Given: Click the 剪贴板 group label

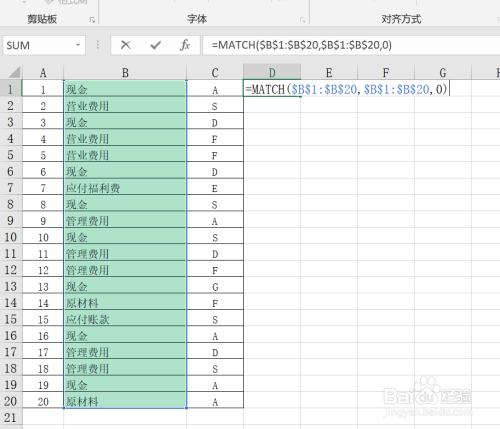Looking at the screenshot, I should point(42,19).
